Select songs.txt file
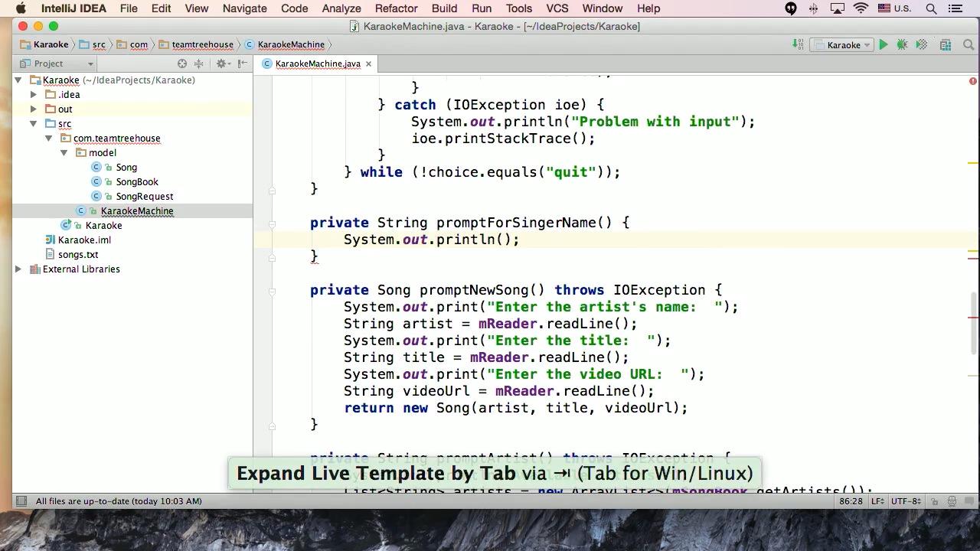980x551 pixels. click(x=78, y=254)
